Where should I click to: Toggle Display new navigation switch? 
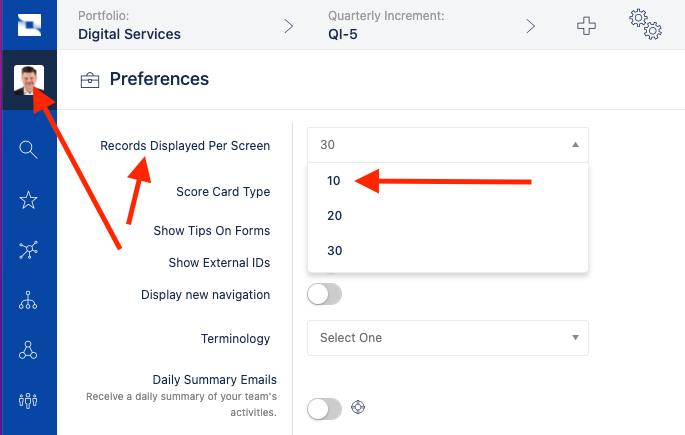324,294
